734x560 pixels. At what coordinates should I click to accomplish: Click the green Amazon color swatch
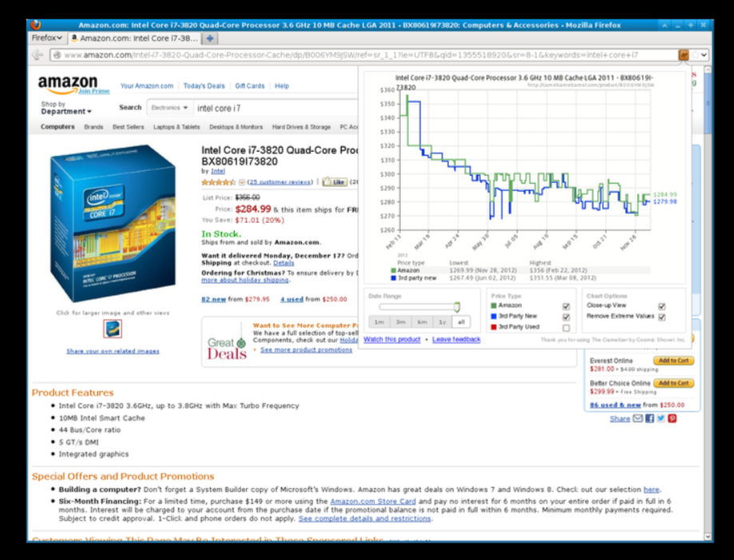(x=494, y=306)
